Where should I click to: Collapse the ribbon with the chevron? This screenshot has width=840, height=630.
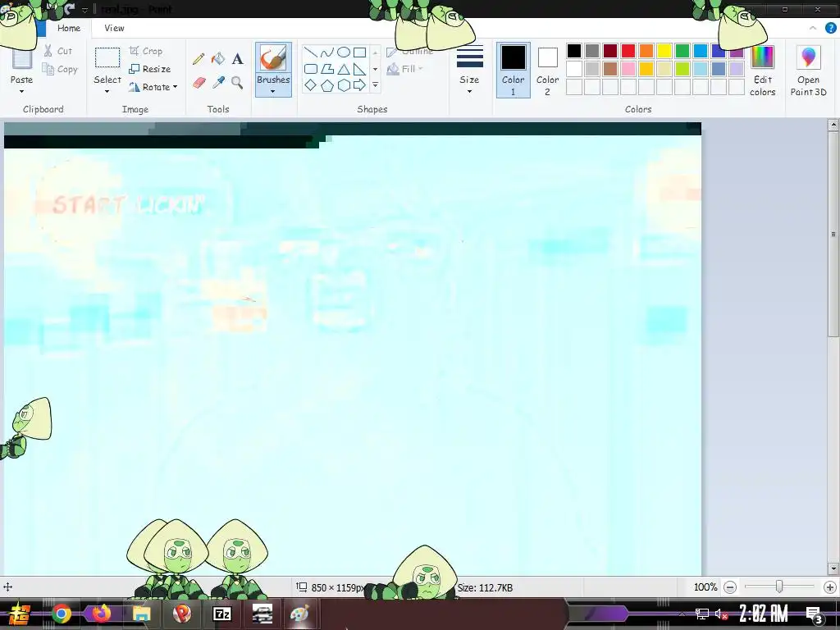click(813, 28)
